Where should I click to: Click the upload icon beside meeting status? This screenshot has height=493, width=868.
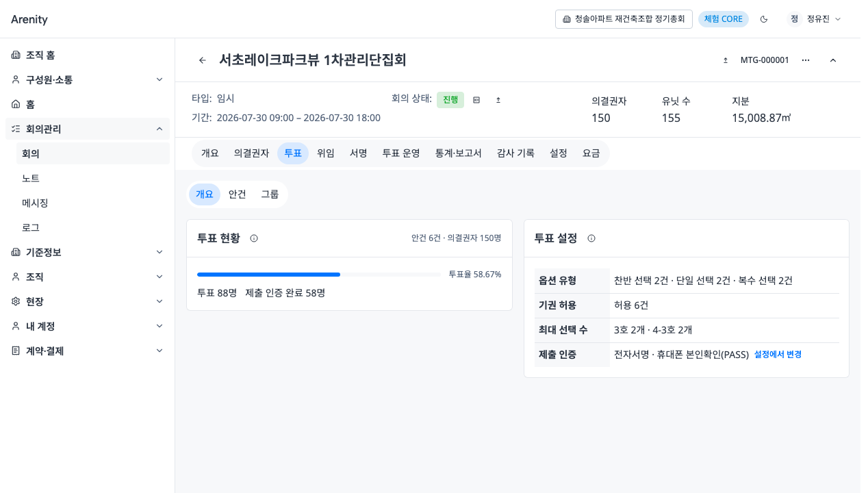498,100
